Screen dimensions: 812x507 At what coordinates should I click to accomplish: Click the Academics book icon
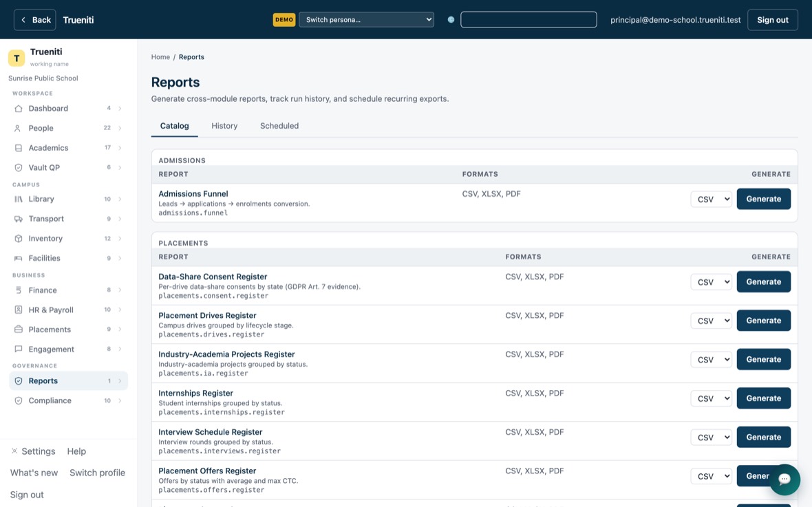tap(18, 148)
